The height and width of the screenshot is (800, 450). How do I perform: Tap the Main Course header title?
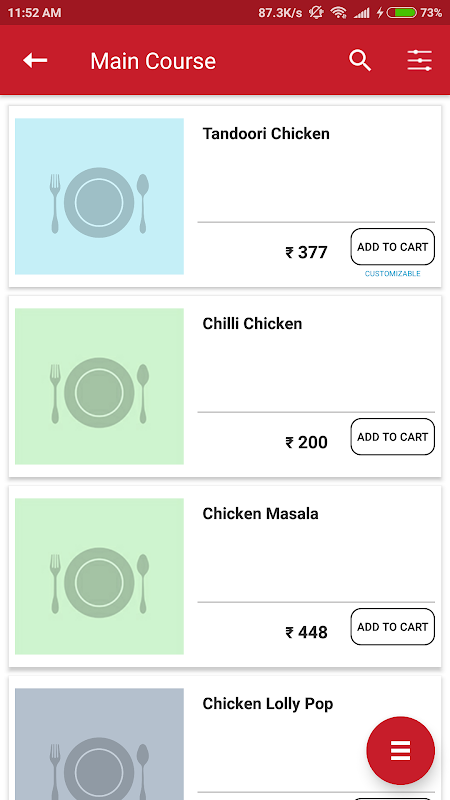pos(153,61)
